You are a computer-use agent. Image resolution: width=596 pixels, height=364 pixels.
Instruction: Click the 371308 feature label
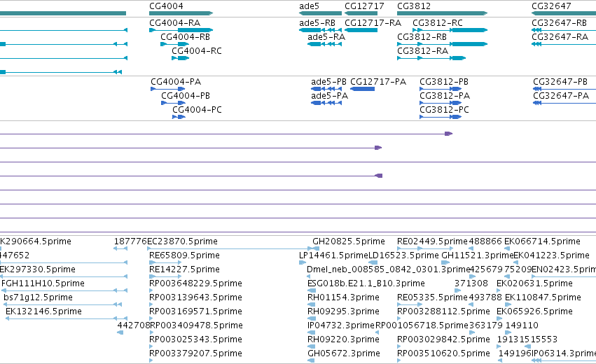[471, 283]
